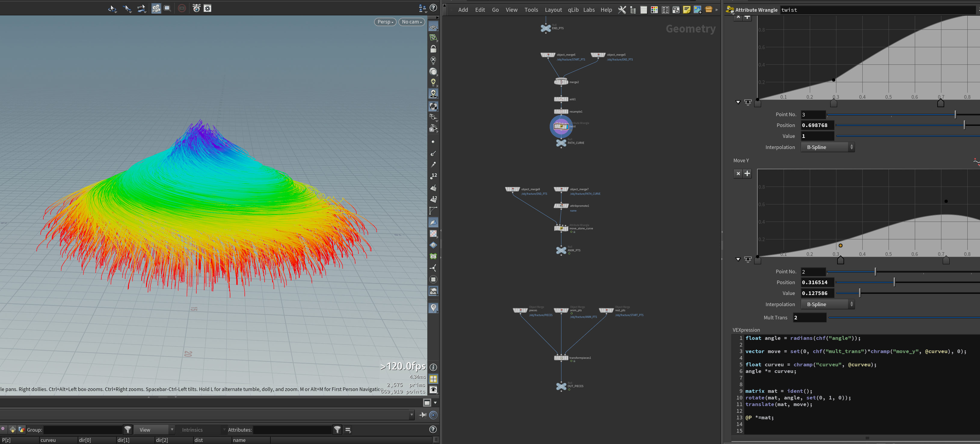Click the plus button on Move Y ramp
Image resolution: width=980 pixels, height=444 pixels.
(x=747, y=174)
